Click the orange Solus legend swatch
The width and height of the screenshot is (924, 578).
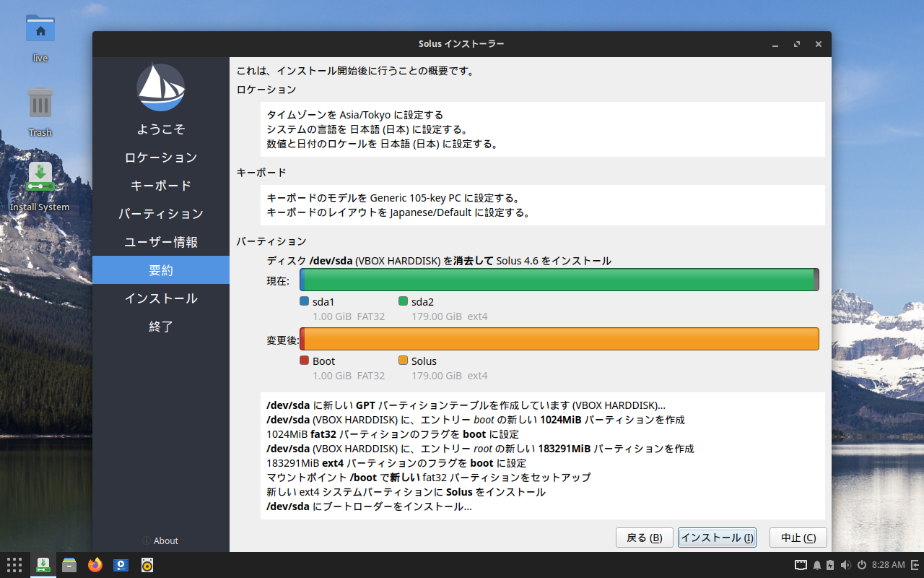coord(403,361)
